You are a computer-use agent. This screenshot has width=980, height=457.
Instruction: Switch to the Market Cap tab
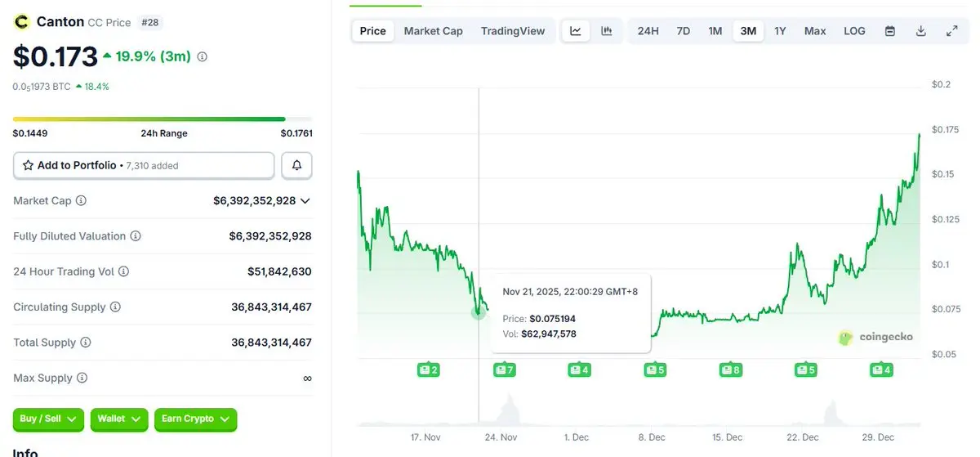[433, 31]
